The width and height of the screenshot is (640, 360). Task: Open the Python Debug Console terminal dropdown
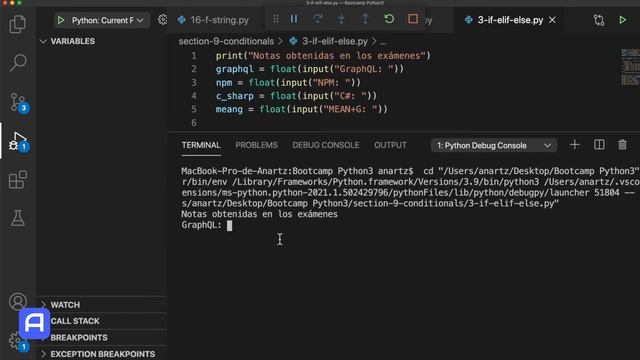(x=493, y=145)
